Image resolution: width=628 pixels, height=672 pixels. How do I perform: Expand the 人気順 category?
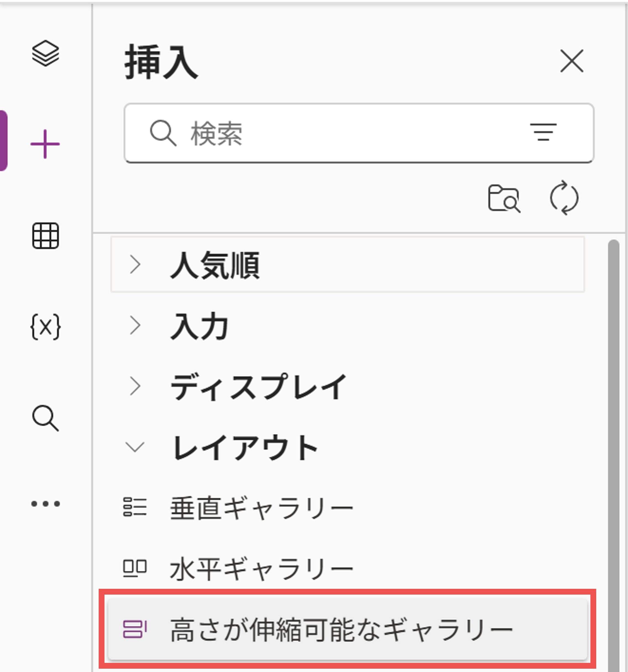coord(215,265)
